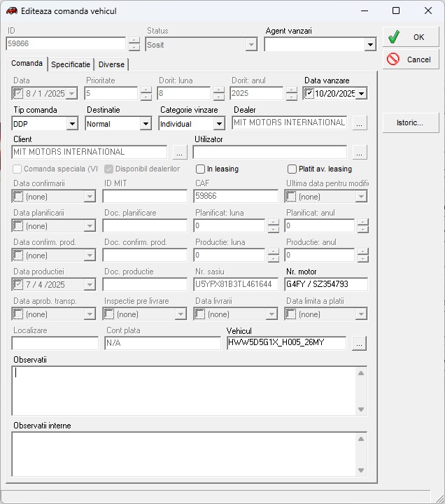Click into the Nr. motor field
Image resolution: width=445 pixels, height=504 pixels.
point(325,284)
